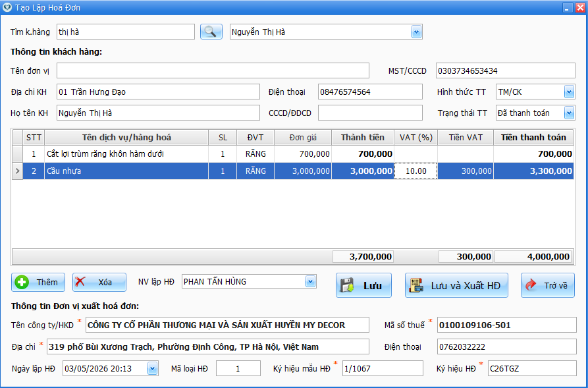The image size is (588, 388).
Task: Click the Ký hiệu HĐ field C26TGZ
Action: pos(532,368)
